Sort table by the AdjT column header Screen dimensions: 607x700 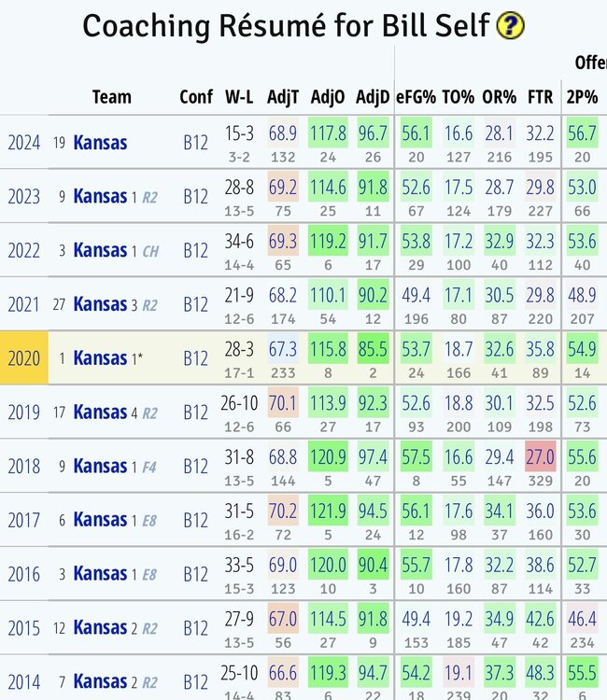tap(283, 97)
